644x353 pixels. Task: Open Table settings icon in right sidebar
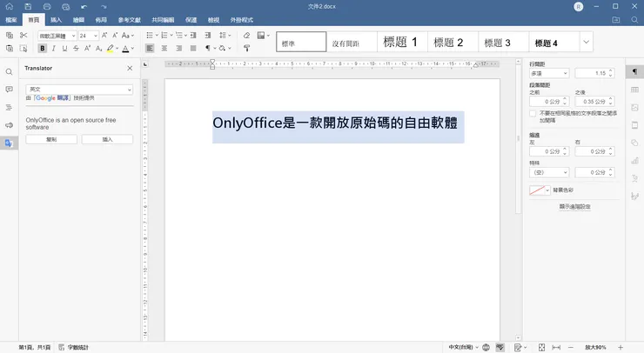634,90
